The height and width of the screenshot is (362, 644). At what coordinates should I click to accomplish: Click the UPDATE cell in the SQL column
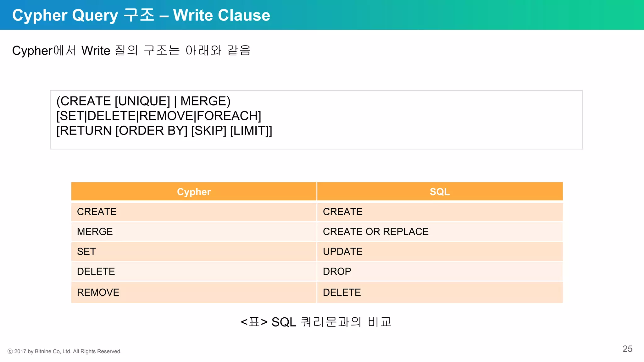point(440,251)
